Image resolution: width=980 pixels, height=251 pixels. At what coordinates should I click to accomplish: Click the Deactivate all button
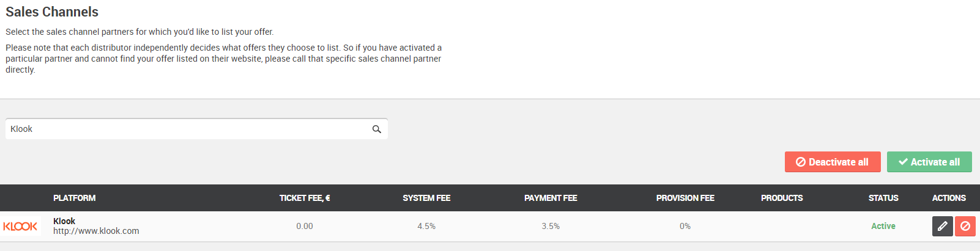click(x=833, y=162)
